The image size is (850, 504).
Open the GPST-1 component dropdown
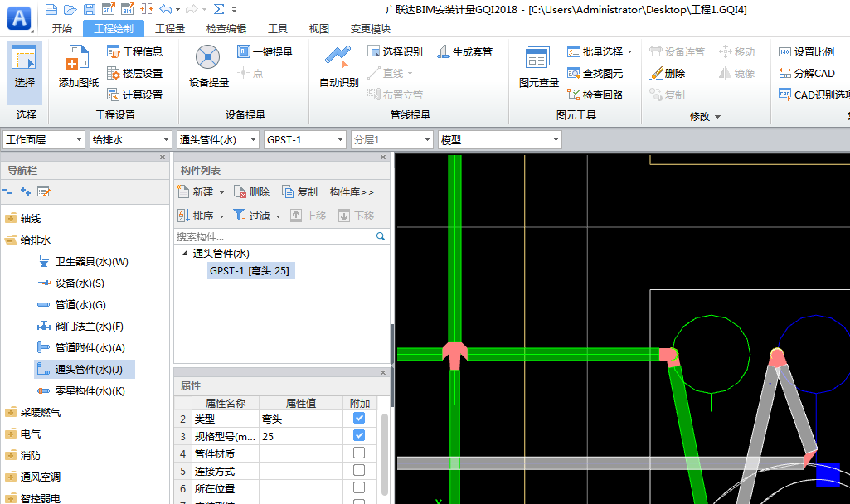tap(305, 140)
